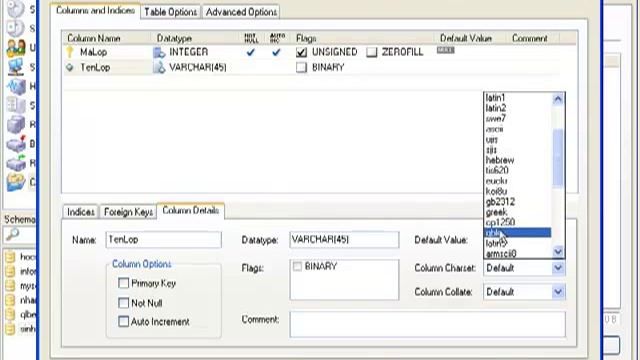Select the 'sinh' schema database icon

[x=11, y=329]
